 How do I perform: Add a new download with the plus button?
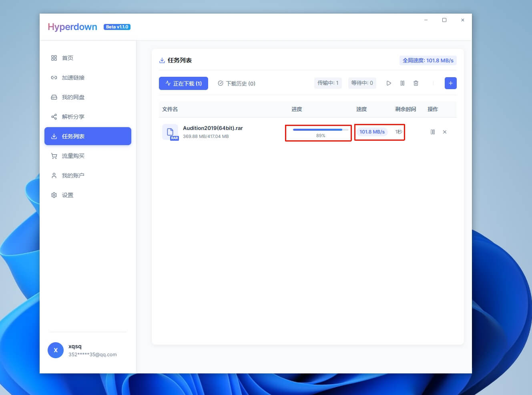pyautogui.click(x=450, y=83)
